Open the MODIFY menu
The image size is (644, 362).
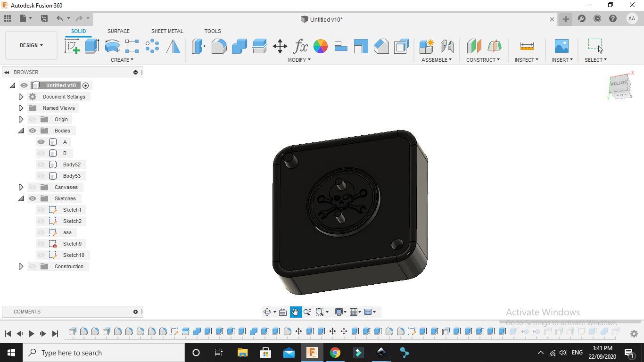pos(299,60)
